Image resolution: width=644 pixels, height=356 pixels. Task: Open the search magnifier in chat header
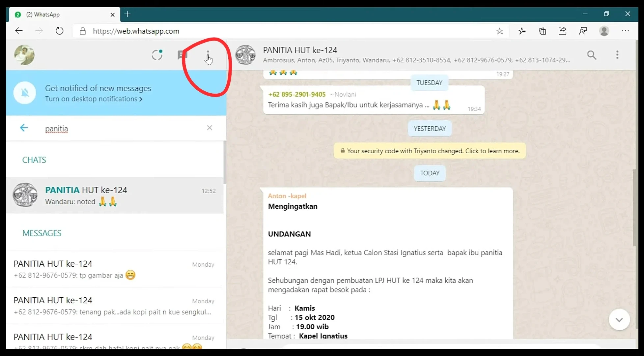(x=592, y=54)
